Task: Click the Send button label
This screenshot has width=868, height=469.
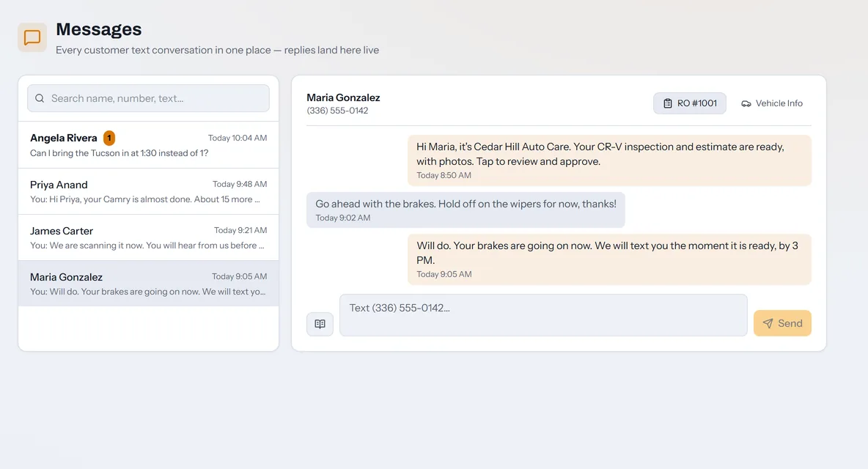Action: coord(790,324)
